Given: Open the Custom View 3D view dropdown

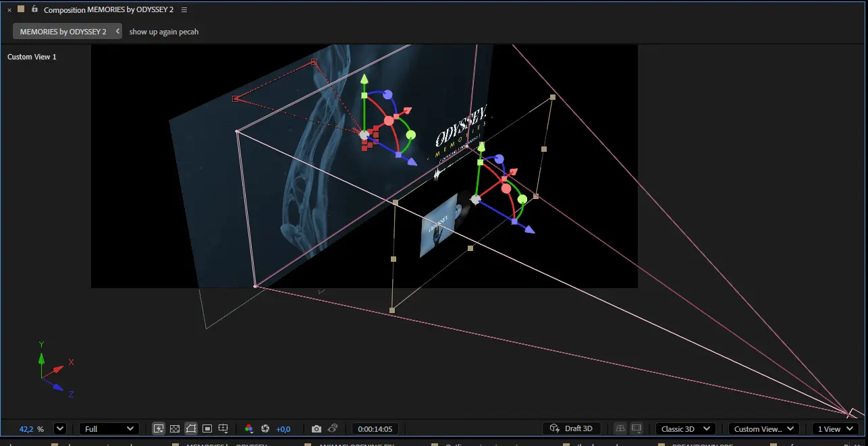Looking at the screenshot, I should tap(764, 428).
